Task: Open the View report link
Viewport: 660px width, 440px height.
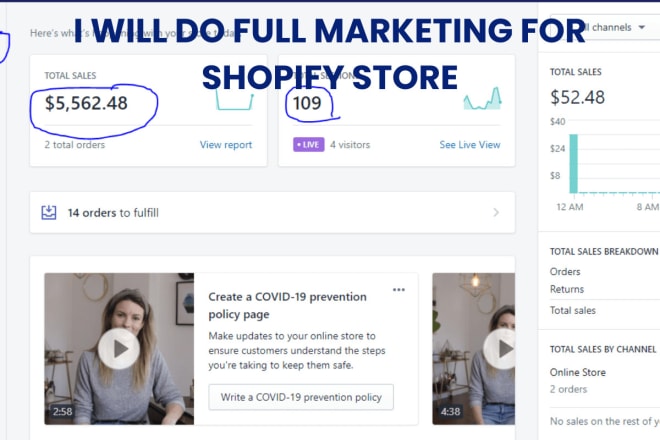Action: pyautogui.click(x=226, y=145)
